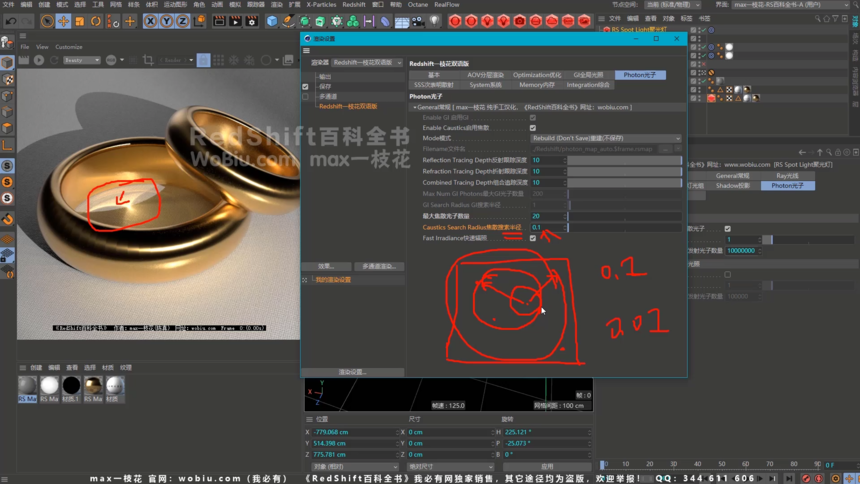Open the Customize menu in RenderView

click(69, 47)
